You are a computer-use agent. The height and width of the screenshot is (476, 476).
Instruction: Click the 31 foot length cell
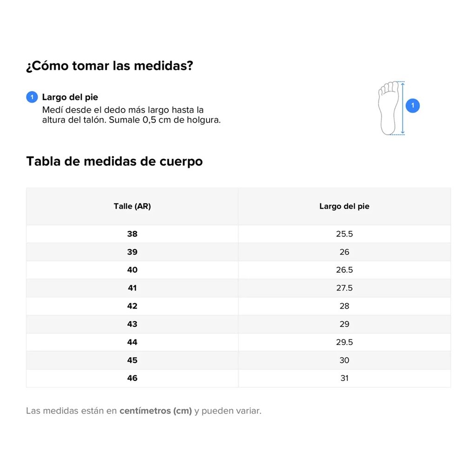click(344, 378)
